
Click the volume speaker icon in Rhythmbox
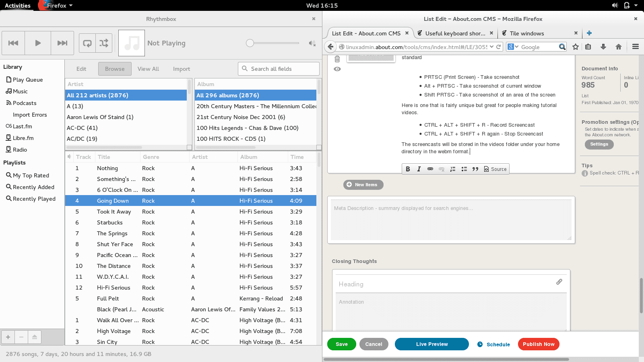(x=312, y=43)
